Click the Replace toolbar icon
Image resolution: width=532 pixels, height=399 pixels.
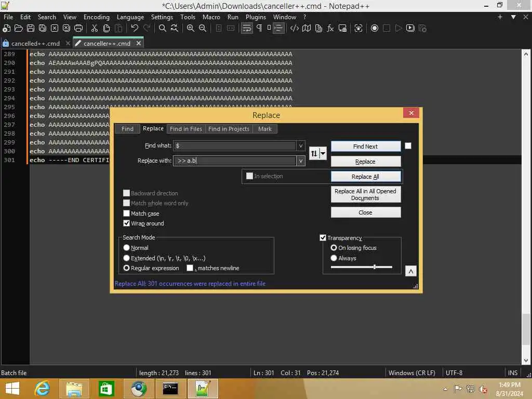click(175, 28)
